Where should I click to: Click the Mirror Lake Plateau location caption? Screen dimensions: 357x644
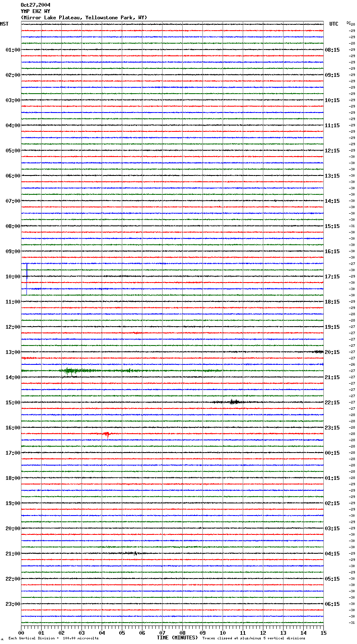click(x=84, y=18)
